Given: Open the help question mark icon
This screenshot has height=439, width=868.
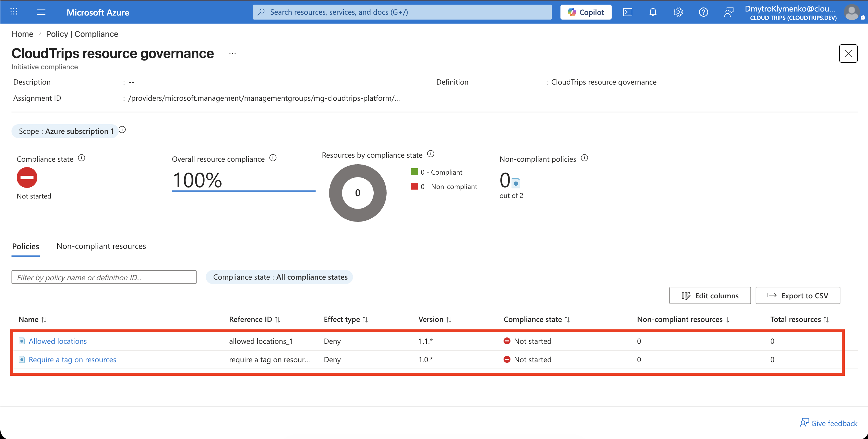Looking at the screenshot, I should (x=703, y=12).
